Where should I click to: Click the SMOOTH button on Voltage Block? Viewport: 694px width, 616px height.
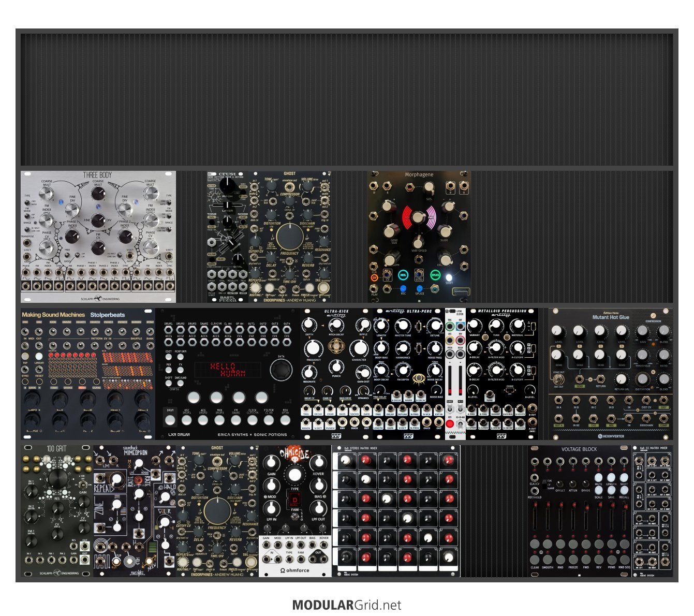(x=548, y=560)
